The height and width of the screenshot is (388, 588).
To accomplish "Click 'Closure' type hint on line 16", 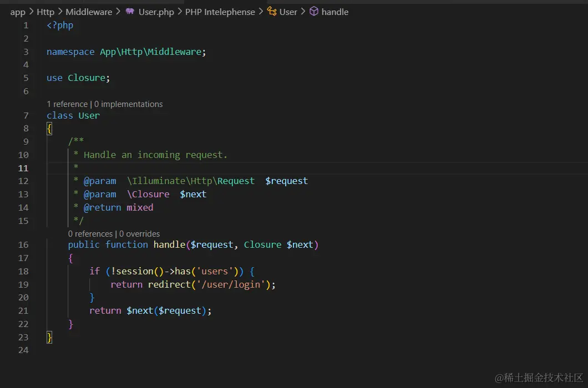I will pos(262,245).
